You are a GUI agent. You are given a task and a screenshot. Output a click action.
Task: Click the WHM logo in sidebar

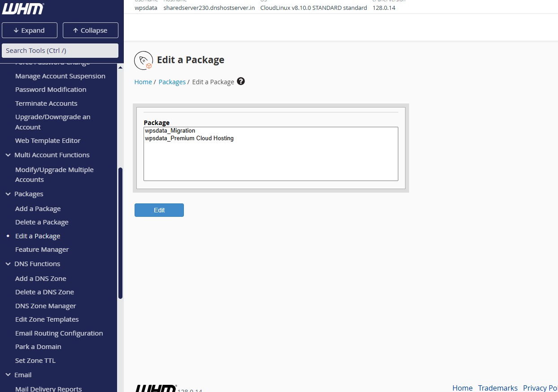tap(23, 8)
